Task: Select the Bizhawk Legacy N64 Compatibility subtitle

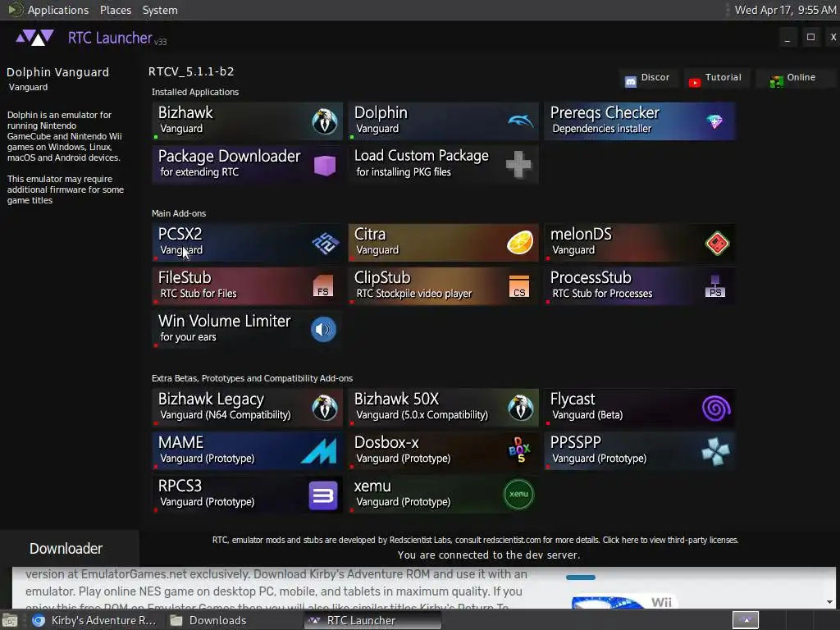Action: [x=226, y=415]
